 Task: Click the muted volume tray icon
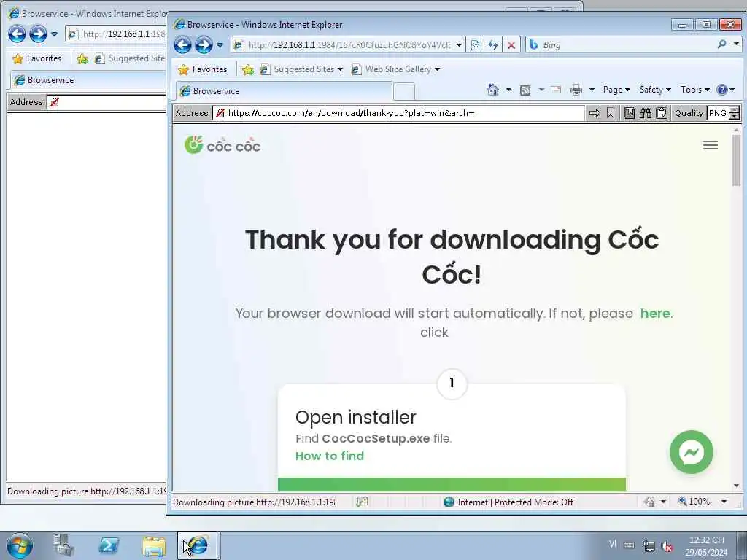click(667, 546)
